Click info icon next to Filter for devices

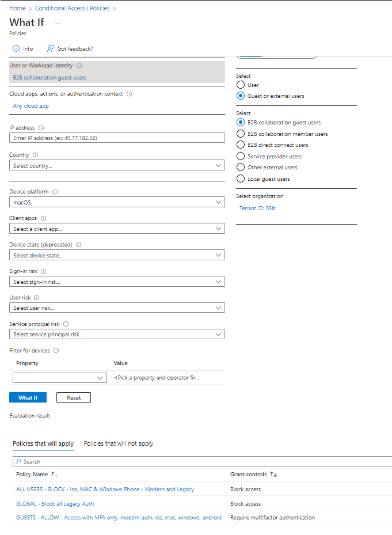(56, 350)
